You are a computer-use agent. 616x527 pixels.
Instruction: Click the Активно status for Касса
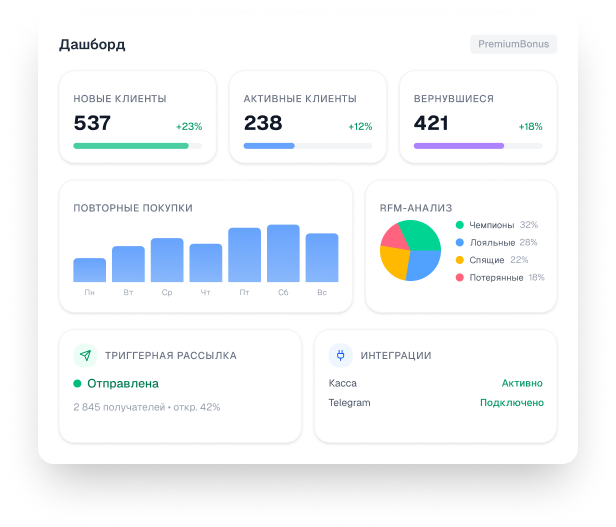coord(522,383)
